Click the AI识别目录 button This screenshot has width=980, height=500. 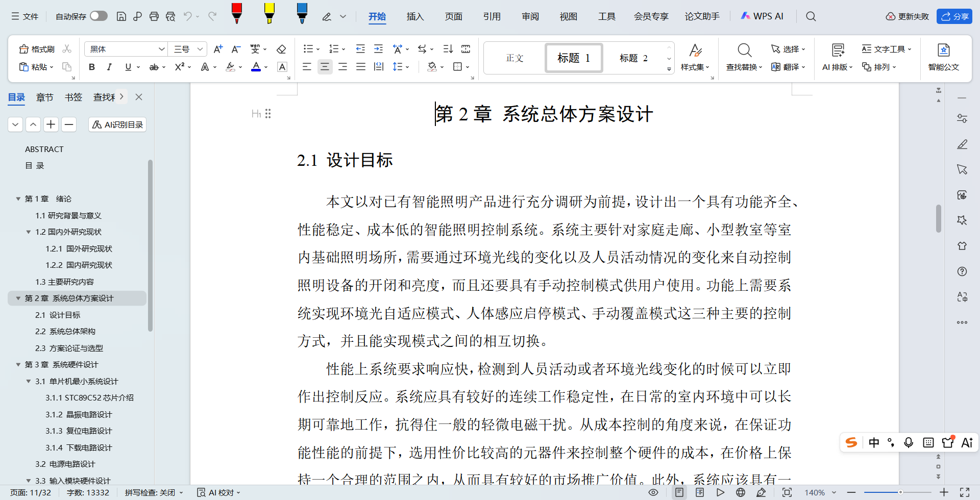(x=117, y=124)
